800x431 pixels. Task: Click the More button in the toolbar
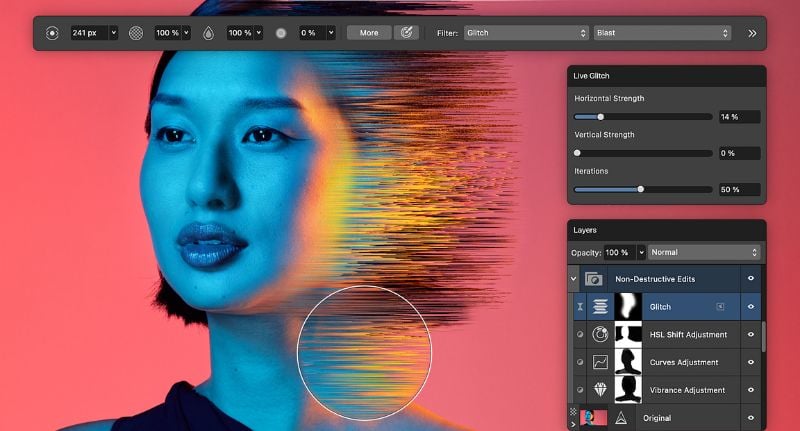click(369, 33)
